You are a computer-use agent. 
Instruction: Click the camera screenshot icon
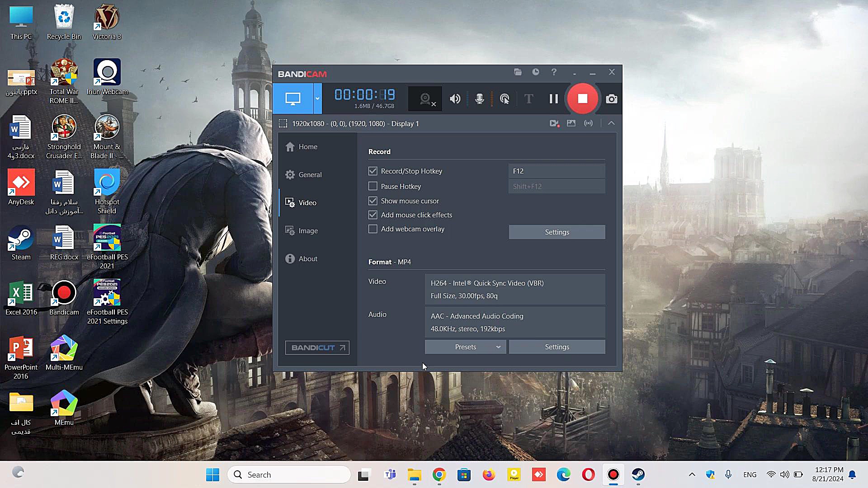611,99
